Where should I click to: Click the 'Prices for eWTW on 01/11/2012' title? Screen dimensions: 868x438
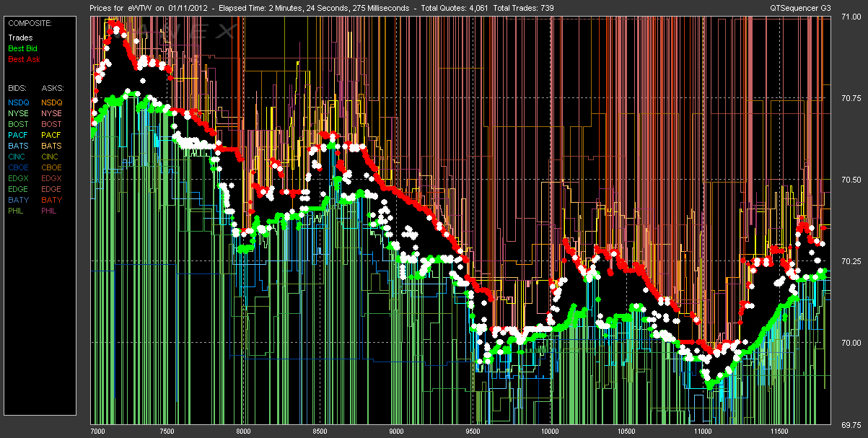click(x=150, y=7)
